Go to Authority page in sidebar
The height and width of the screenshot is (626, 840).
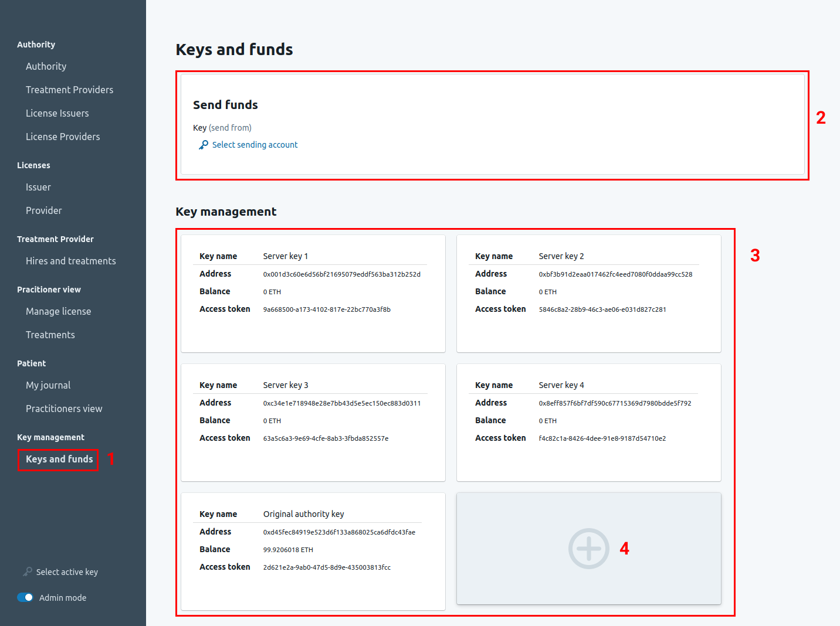point(46,66)
